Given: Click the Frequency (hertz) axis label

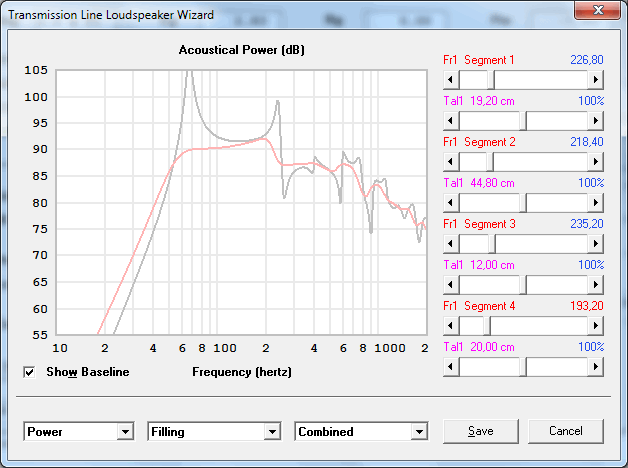Looking at the screenshot, I should pyautogui.click(x=242, y=372).
